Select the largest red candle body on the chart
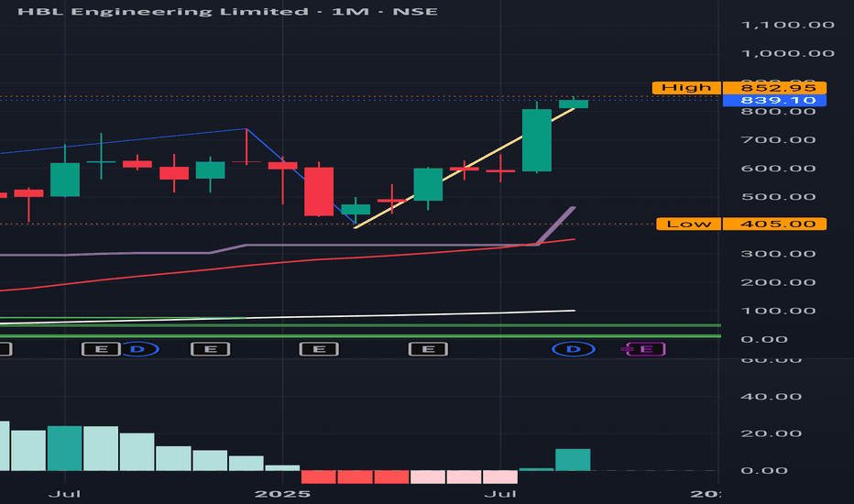 [319, 192]
